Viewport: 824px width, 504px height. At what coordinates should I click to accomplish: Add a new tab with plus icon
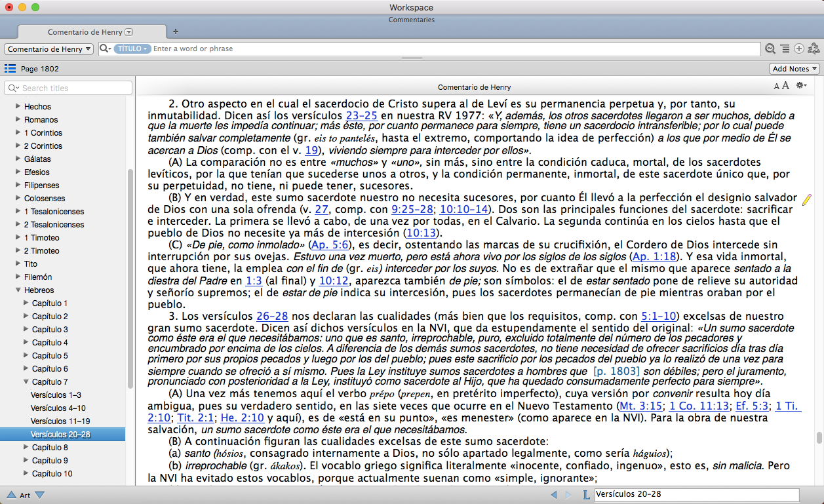coord(175,31)
